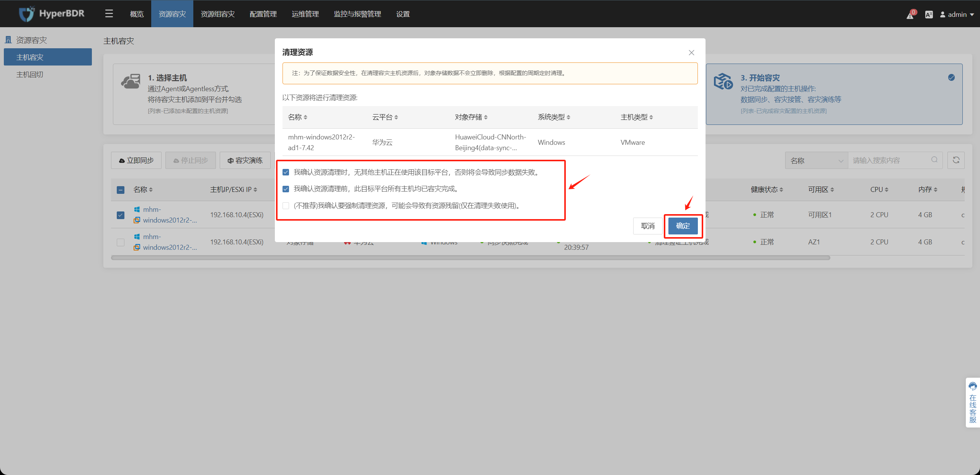Open the 监控与报警管理 menu

(x=358, y=14)
